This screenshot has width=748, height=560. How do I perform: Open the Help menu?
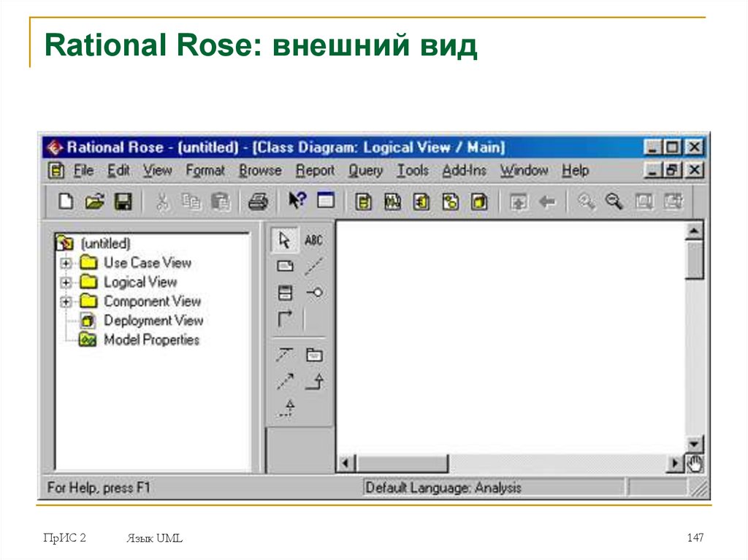tap(575, 171)
